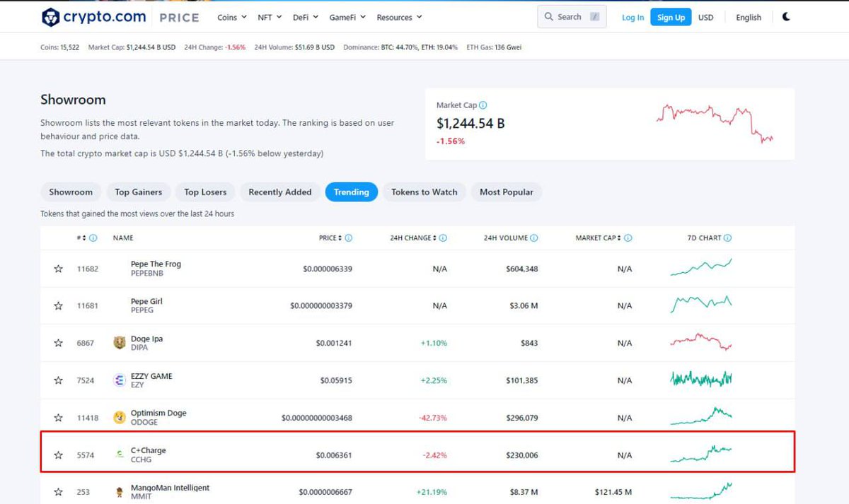Click Pepe Girl volume $3.06 M
The width and height of the screenshot is (849, 504).
523,306
